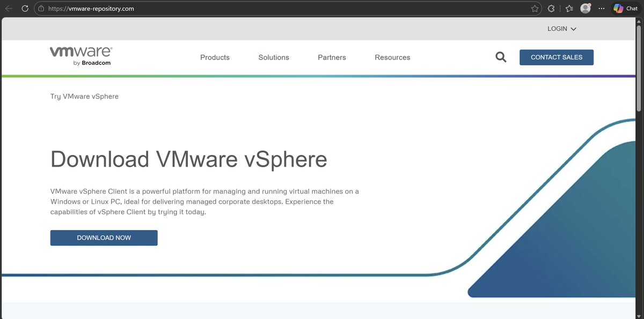View site information lock icon

pyautogui.click(x=41, y=9)
